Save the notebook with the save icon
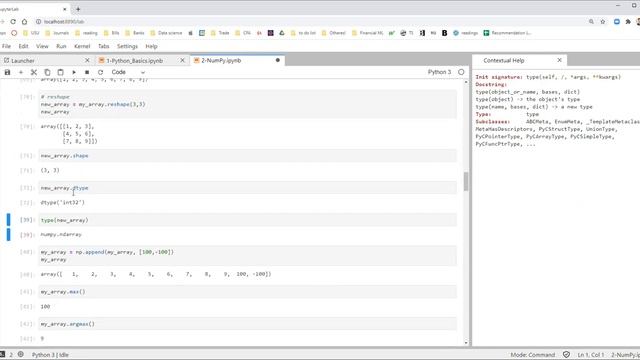The width and height of the screenshot is (640, 360). pos(7,72)
